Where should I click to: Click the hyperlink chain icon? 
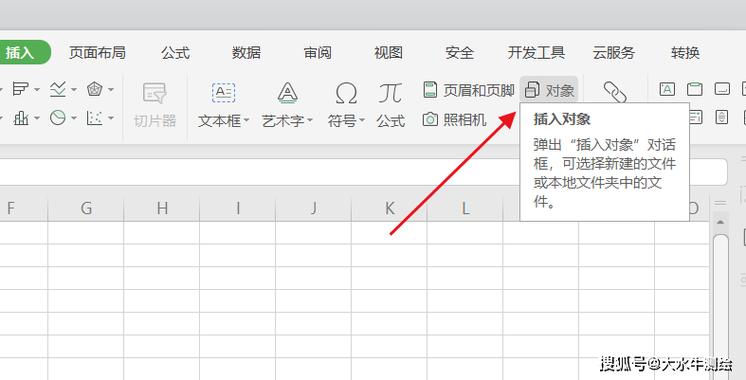point(615,92)
